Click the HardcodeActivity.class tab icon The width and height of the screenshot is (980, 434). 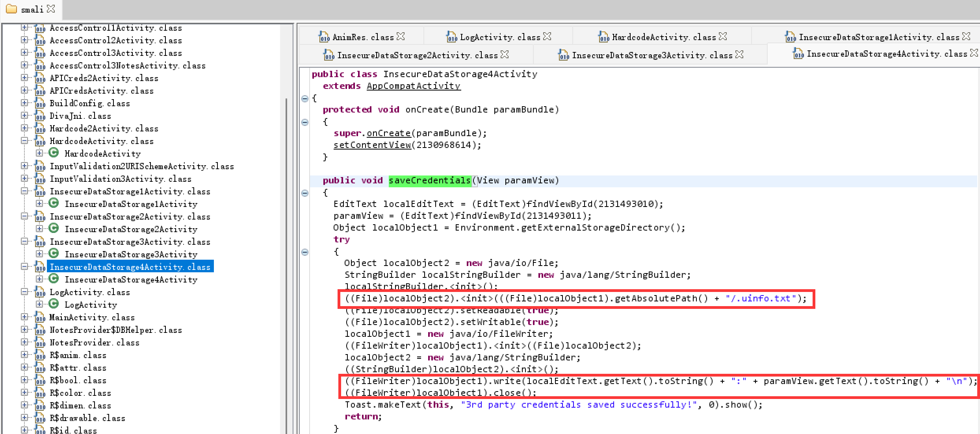(604, 37)
